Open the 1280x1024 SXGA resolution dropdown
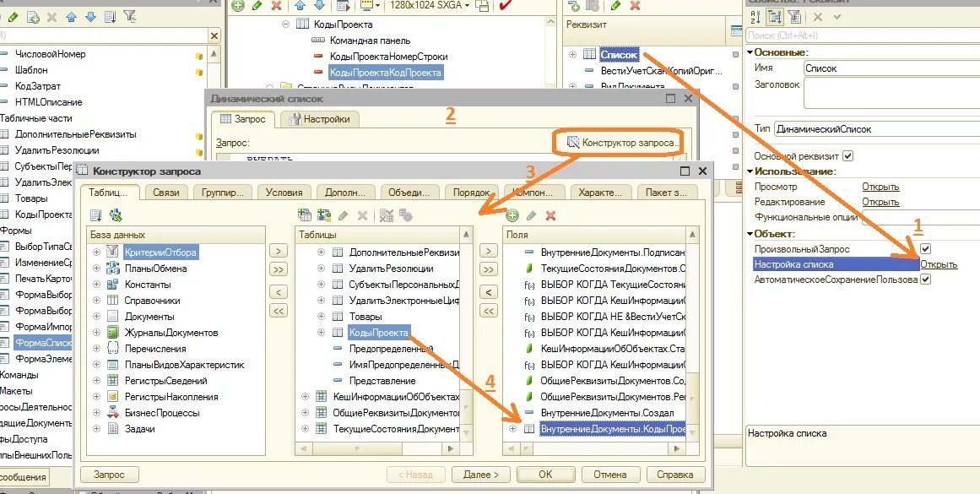The width and height of the screenshot is (980, 494). pos(430,6)
